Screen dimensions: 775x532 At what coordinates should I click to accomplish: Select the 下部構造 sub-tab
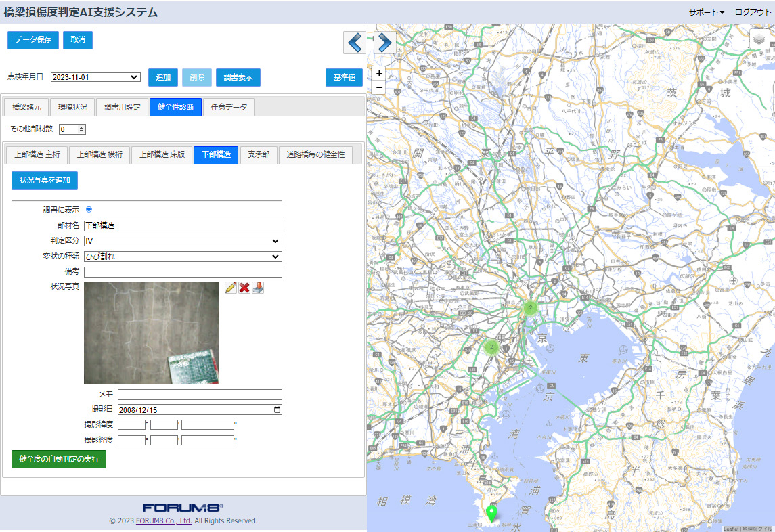click(216, 155)
